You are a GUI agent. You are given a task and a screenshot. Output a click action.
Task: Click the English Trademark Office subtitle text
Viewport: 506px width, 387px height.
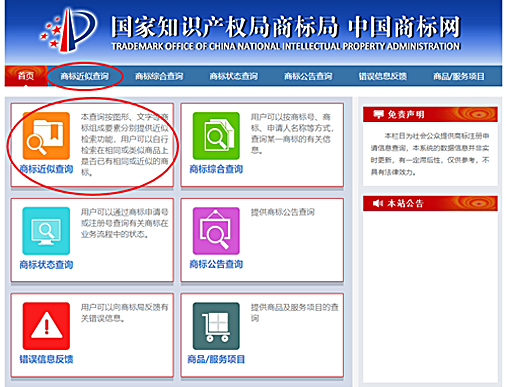coord(286,46)
